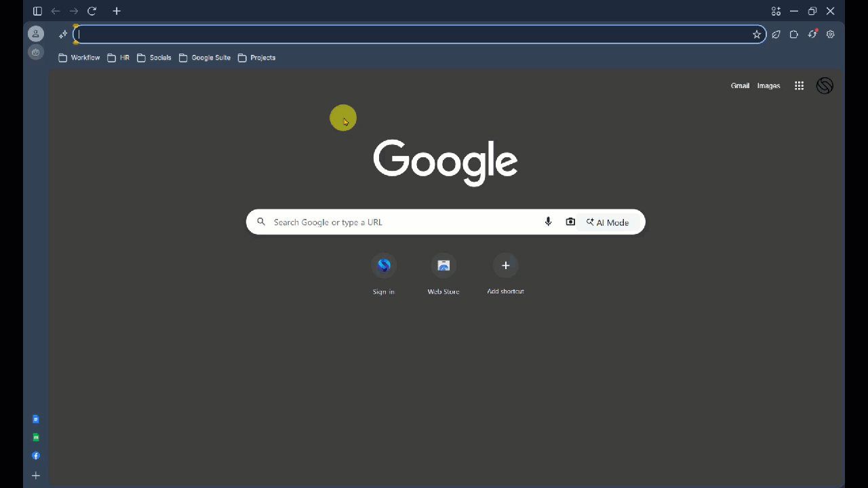Click the sparkle AI icon beside address bar

[63, 34]
